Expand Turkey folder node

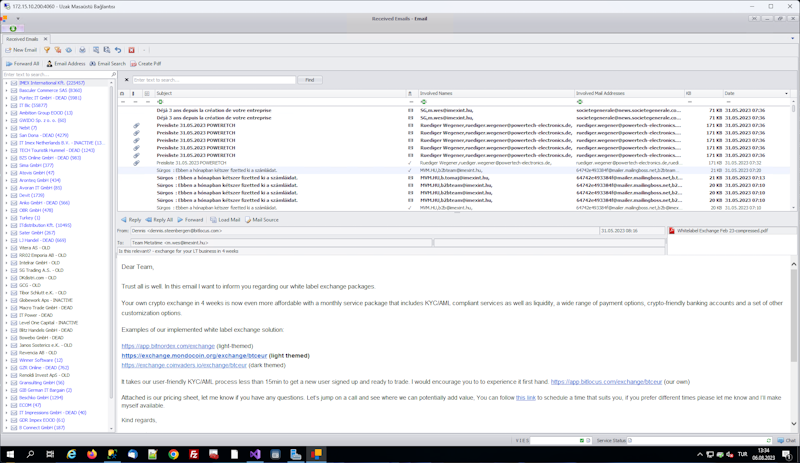7,218
